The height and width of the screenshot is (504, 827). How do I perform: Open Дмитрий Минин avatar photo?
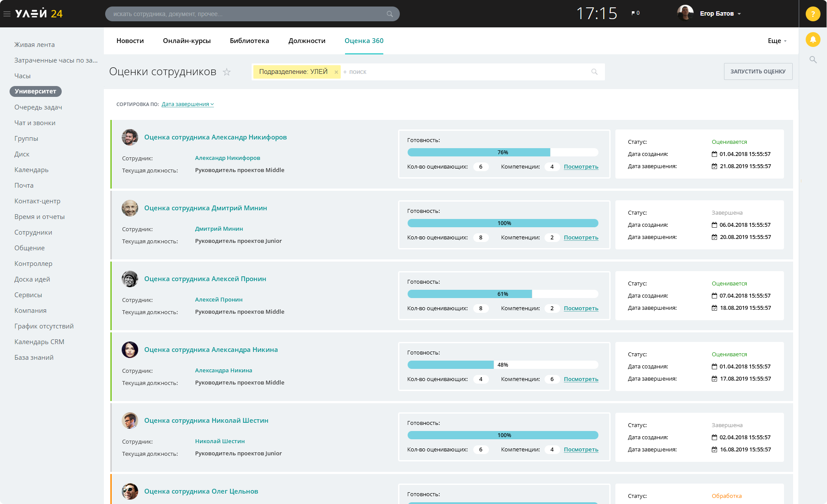(x=130, y=208)
